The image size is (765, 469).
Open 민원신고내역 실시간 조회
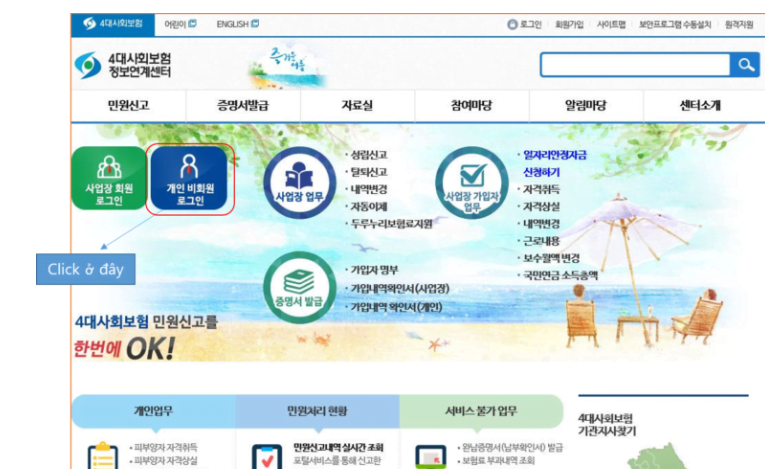(338, 448)
